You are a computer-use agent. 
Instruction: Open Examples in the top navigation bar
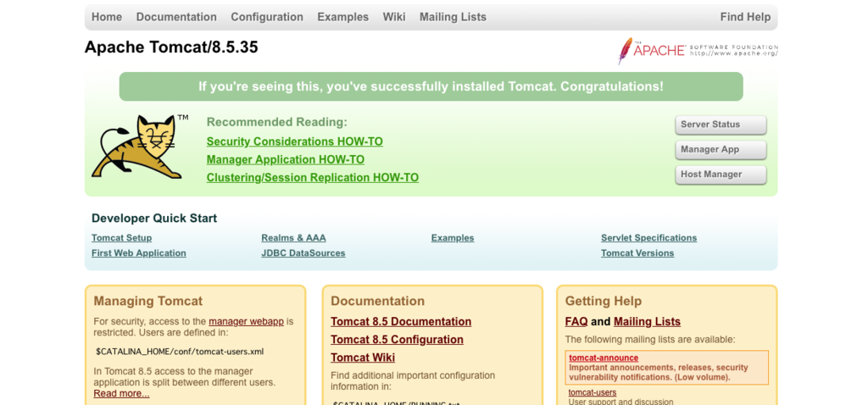click(x=342, y=17)
